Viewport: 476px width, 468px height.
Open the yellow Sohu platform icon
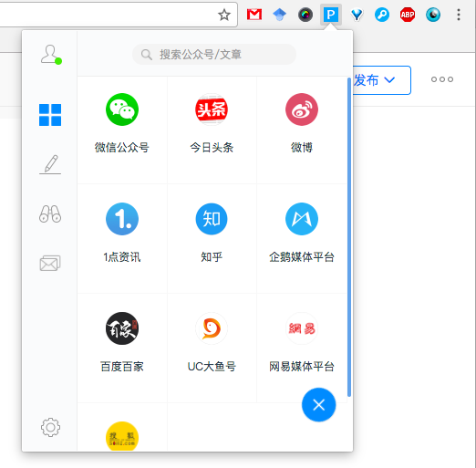tap(122, 436)
